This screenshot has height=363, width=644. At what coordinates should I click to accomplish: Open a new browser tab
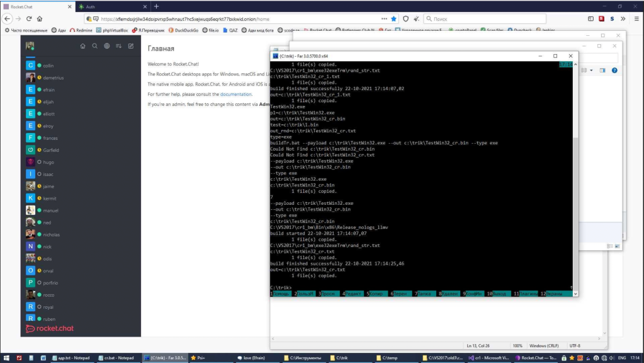156,6
